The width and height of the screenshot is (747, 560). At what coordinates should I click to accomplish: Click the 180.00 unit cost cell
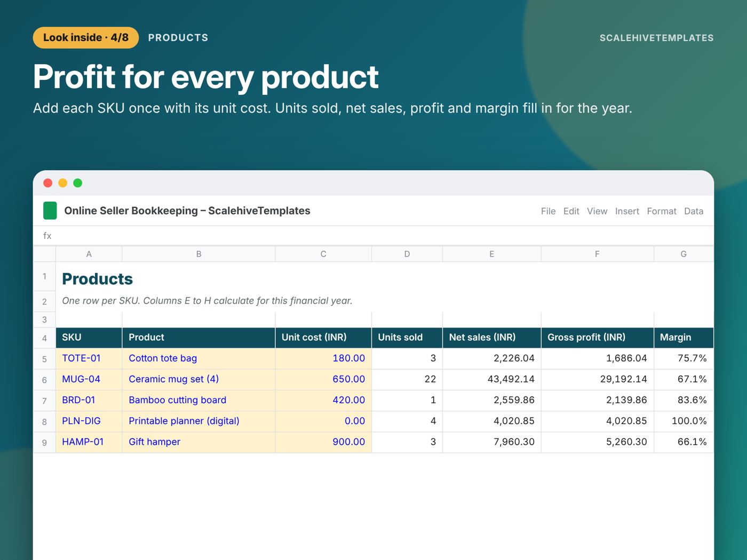coord(323,358)
